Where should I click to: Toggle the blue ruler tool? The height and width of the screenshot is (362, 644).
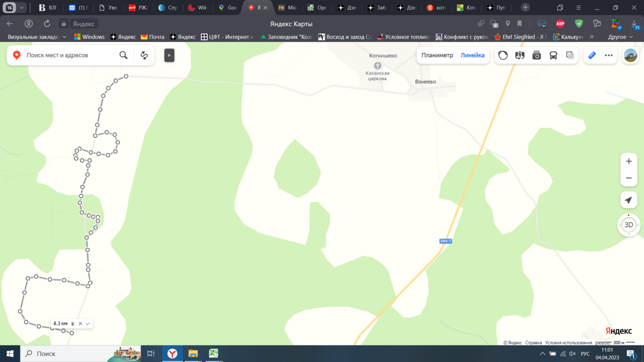[x=592, y=55]
